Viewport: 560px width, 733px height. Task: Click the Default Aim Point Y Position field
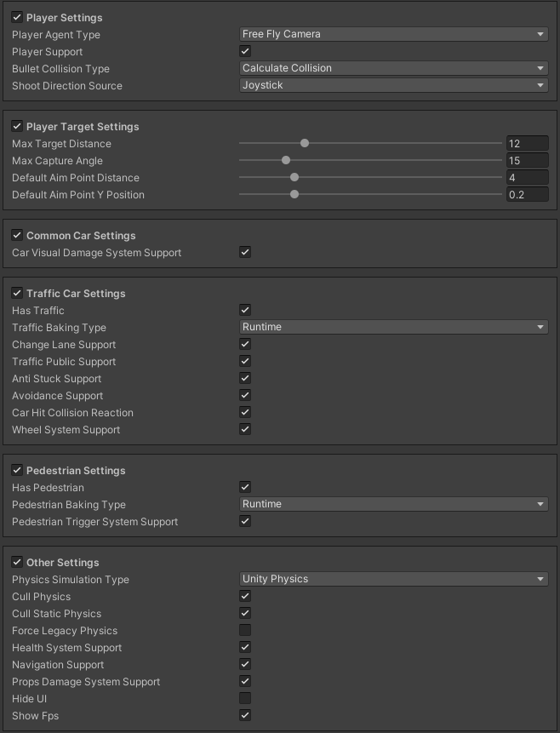point(528,194)
